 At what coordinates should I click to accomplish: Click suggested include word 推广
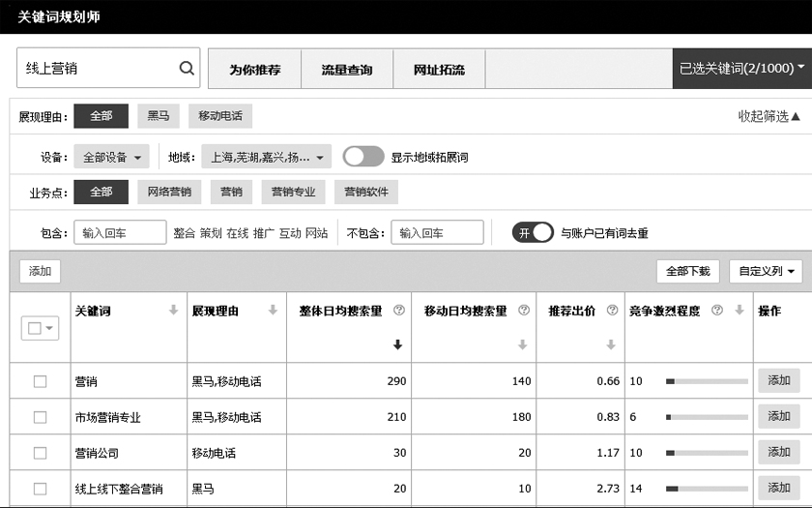[264, 233]
